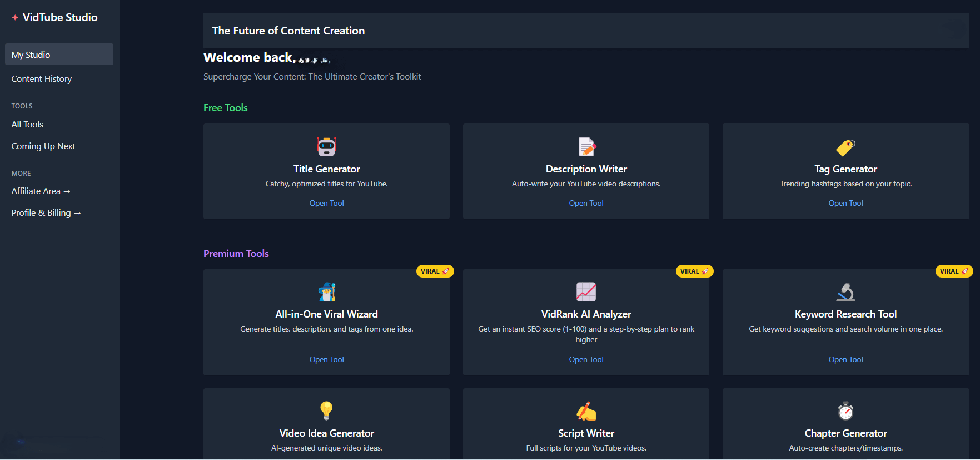
Task: Open Content History from sidebar
Action: point(42,79)
